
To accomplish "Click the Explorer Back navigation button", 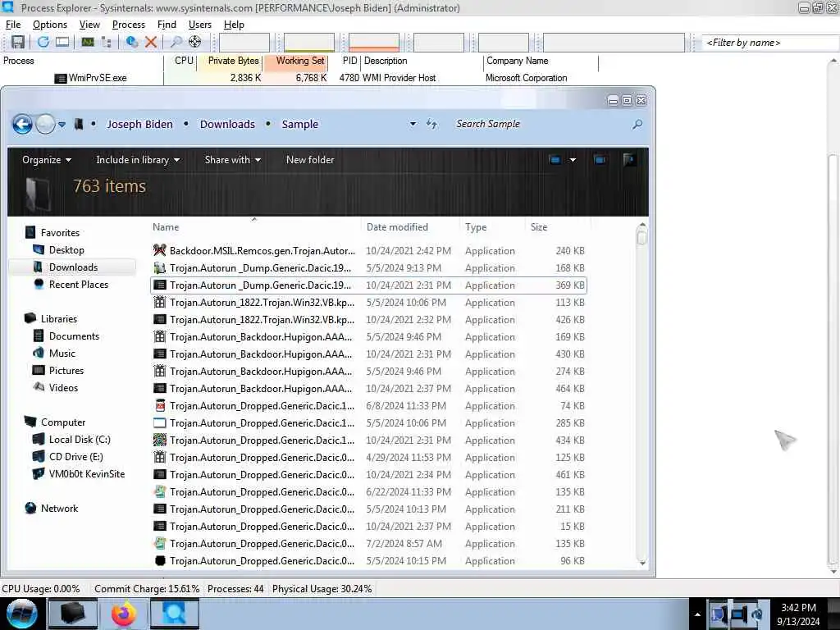I will tap(22, 125).
